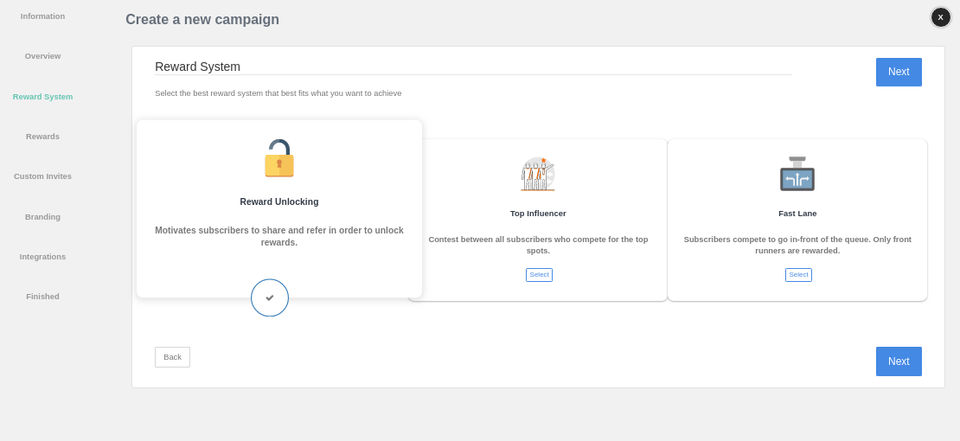Viewport: 960px width, 441px height.
Task: Click the Top Influencer contest icon
Action: tap(538, 175)
